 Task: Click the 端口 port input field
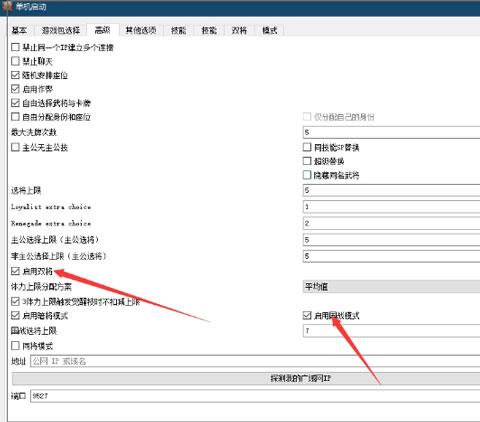255,396
